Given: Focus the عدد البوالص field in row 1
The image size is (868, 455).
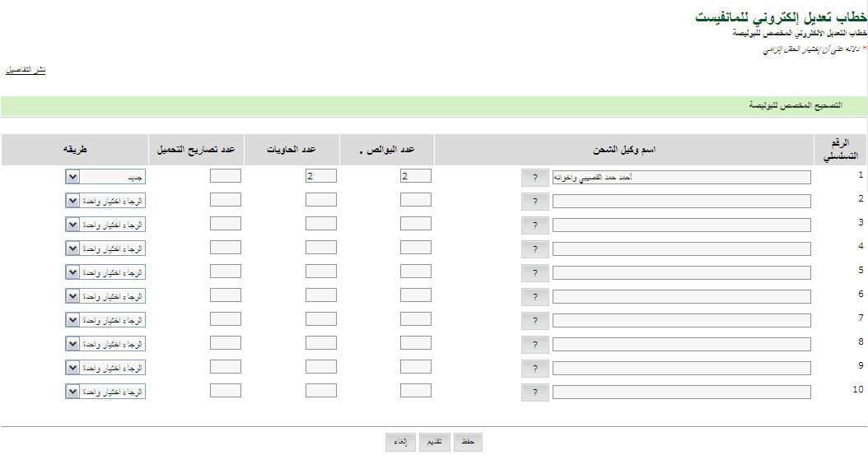Looking at the screenshot, I should point(415,176).
